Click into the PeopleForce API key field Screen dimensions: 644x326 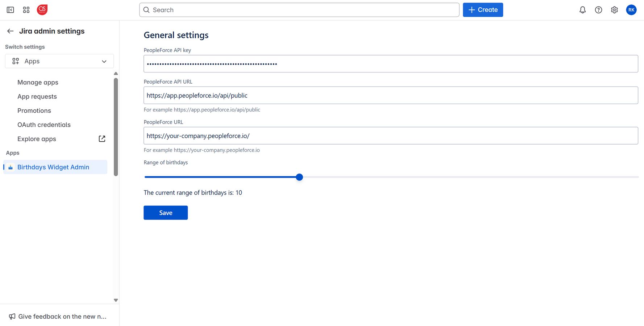pos(391,64)
